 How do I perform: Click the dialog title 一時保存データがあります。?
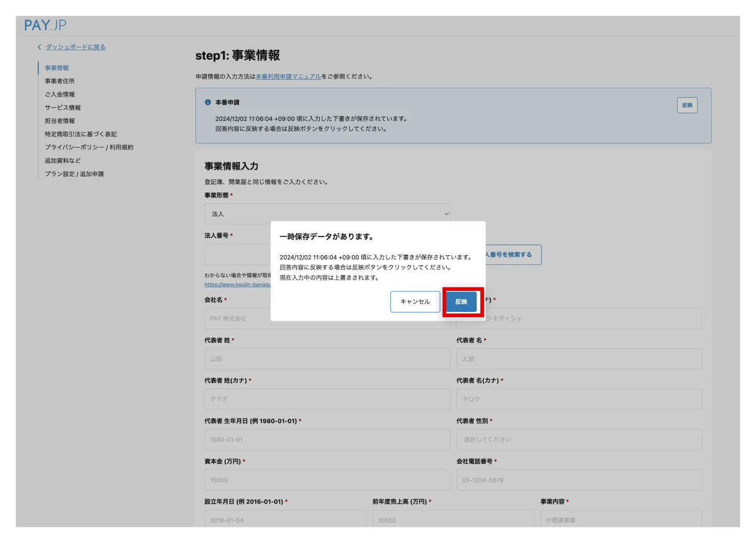coord(327,237)
